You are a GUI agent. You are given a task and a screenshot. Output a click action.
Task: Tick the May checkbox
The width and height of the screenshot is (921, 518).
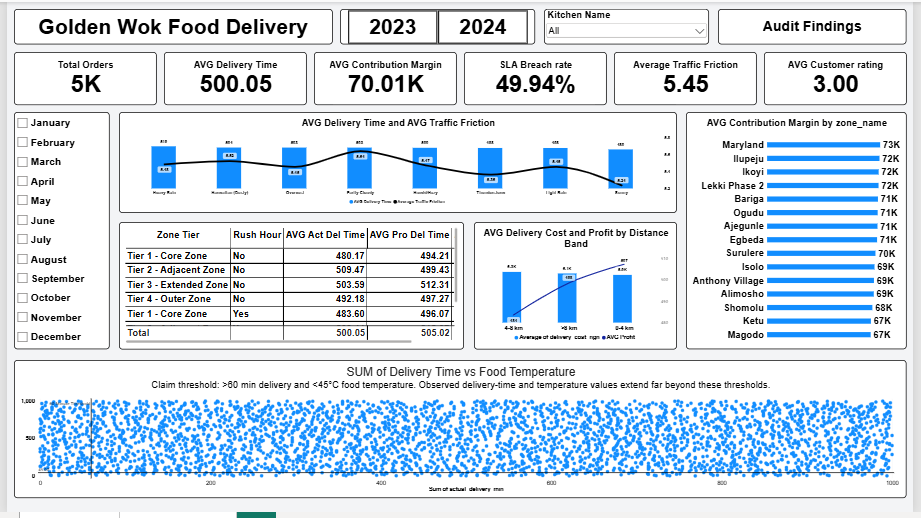(22, 200)
